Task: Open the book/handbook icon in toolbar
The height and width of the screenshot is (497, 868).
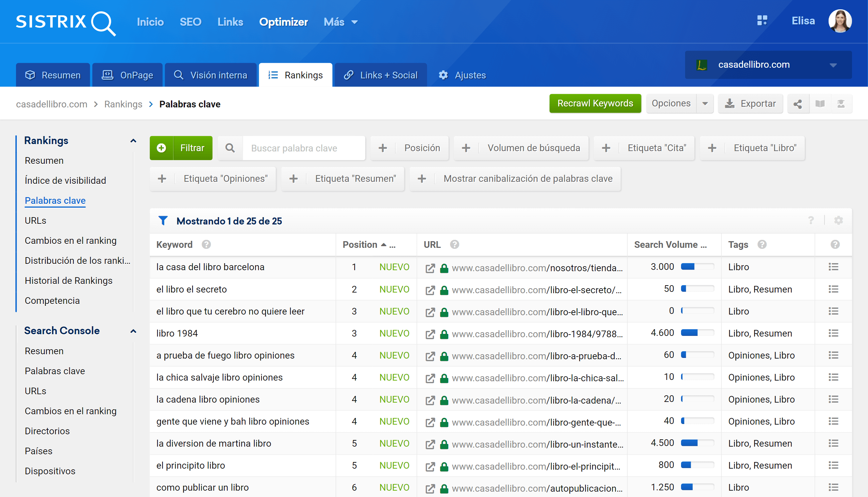Action: [820, 104]
